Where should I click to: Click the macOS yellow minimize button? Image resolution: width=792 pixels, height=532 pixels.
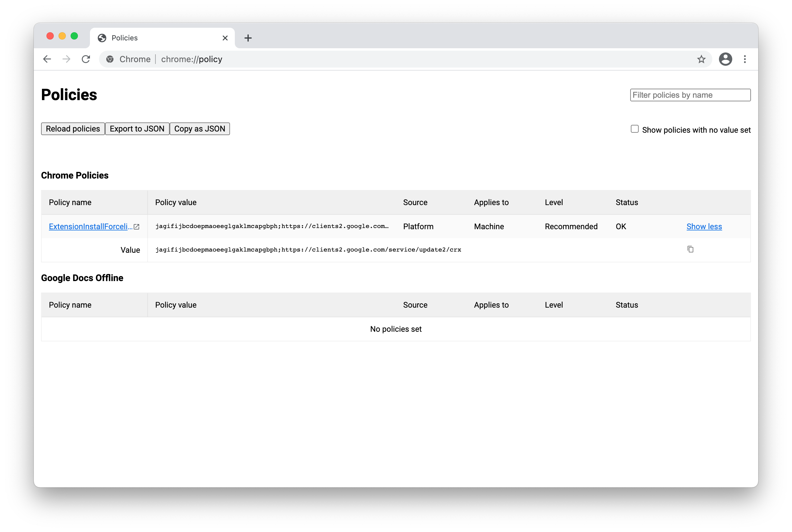(x=62, y=36)
